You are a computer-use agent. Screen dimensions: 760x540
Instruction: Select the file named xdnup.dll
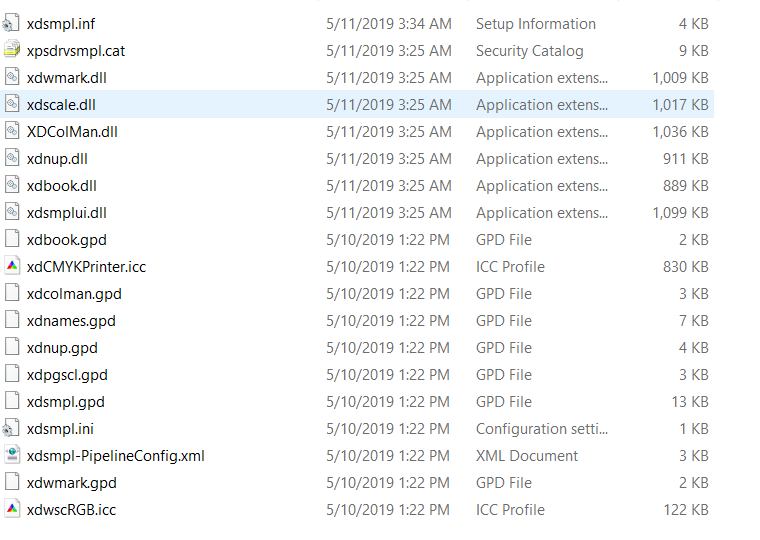(57, 159)
